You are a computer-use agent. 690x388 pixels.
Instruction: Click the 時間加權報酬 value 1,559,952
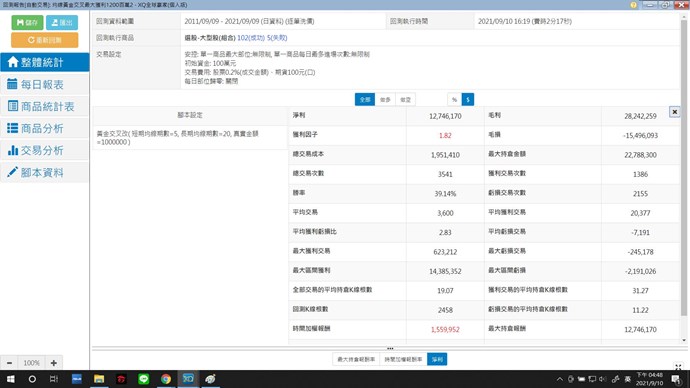coord(445,329)
